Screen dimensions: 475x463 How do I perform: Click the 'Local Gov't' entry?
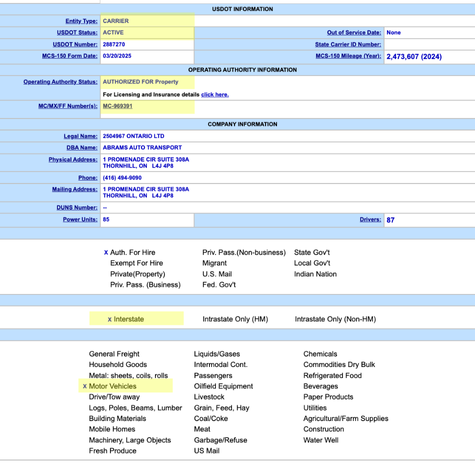point(312,263)
